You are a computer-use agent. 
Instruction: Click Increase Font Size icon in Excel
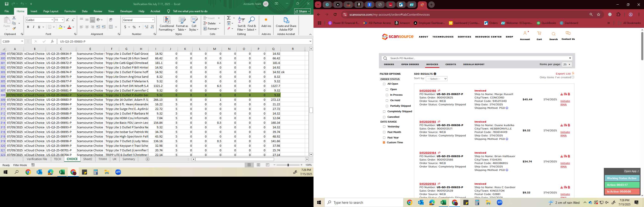[67, 20]
